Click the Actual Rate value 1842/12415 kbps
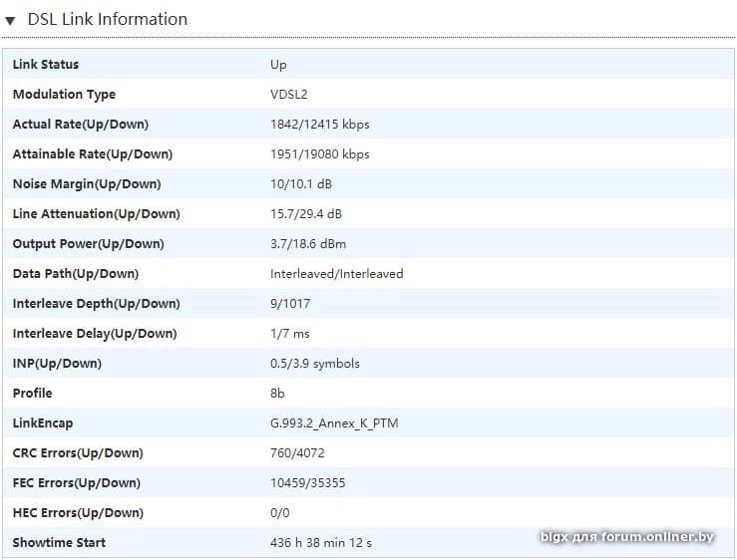737x560 pixels. coord(319,125)
